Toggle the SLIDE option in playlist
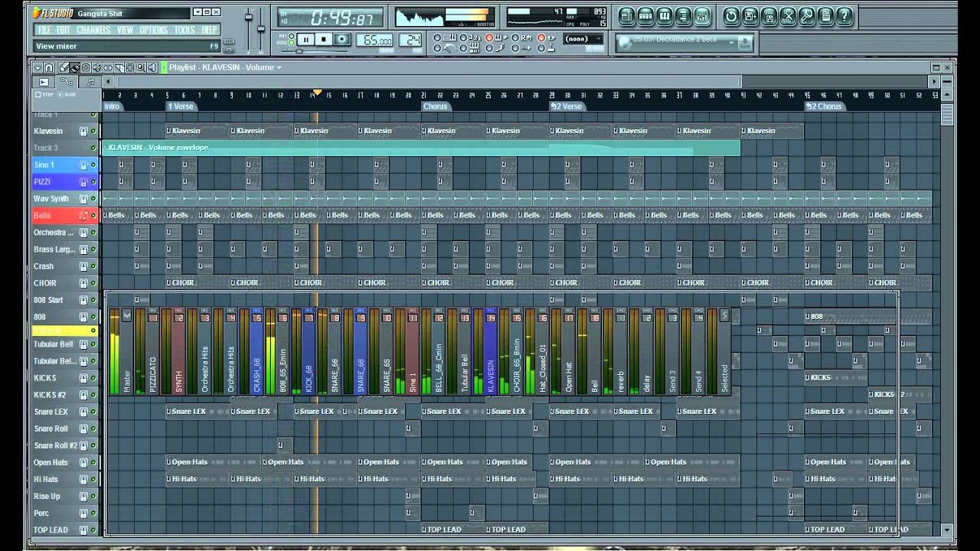Image resolution: width=980 pixels, height=551 pixels. (67, 94)
